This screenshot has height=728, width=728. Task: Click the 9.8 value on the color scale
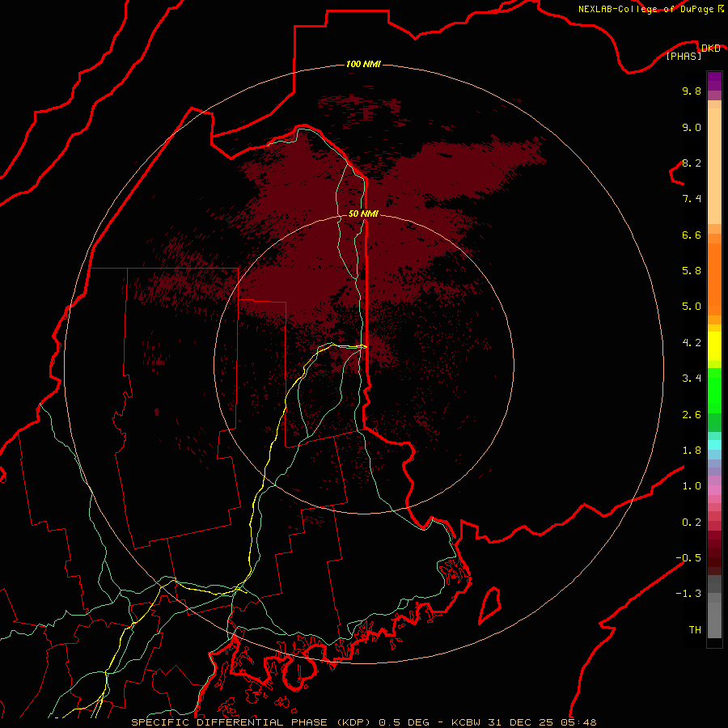click(692, 91)
